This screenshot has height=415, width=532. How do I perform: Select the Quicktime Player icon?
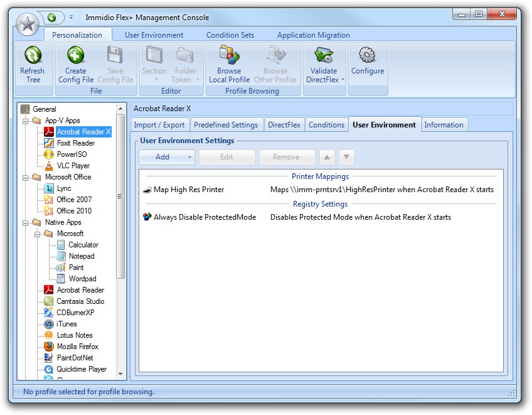tap(49, 369)
